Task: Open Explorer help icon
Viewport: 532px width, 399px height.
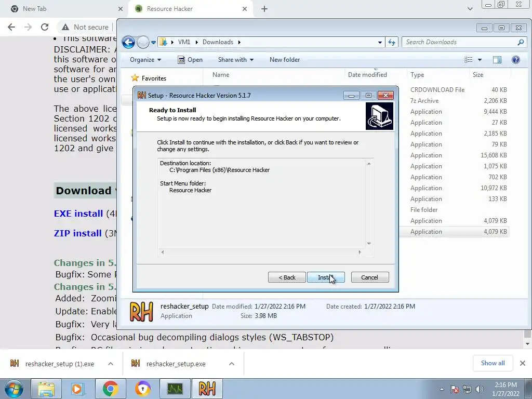Action: tap(516, 60)
